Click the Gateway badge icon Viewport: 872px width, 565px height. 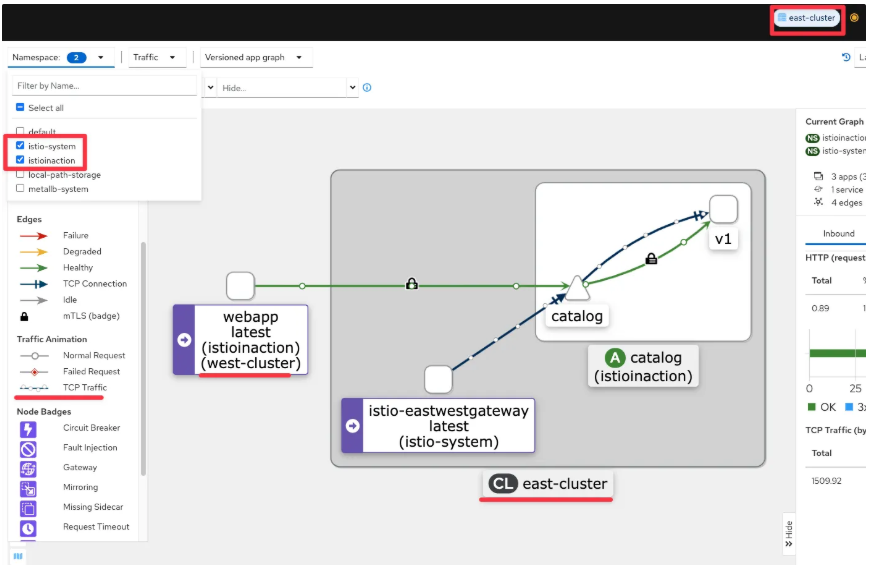click(x=28, y=469)
